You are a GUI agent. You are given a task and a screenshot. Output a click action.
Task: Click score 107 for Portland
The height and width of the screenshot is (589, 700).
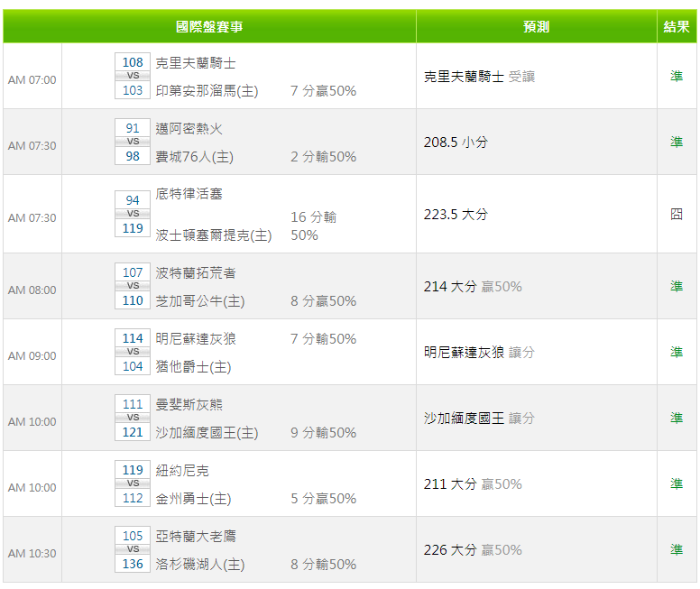coord(133,272)
